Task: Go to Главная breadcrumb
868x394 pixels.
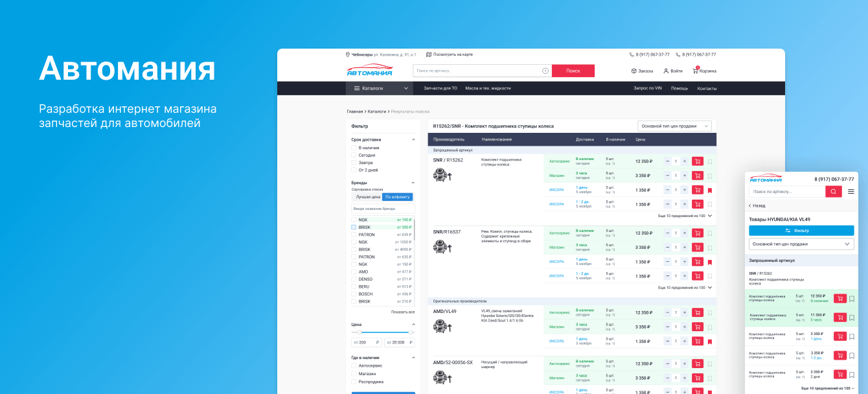Action: point(355,111)
